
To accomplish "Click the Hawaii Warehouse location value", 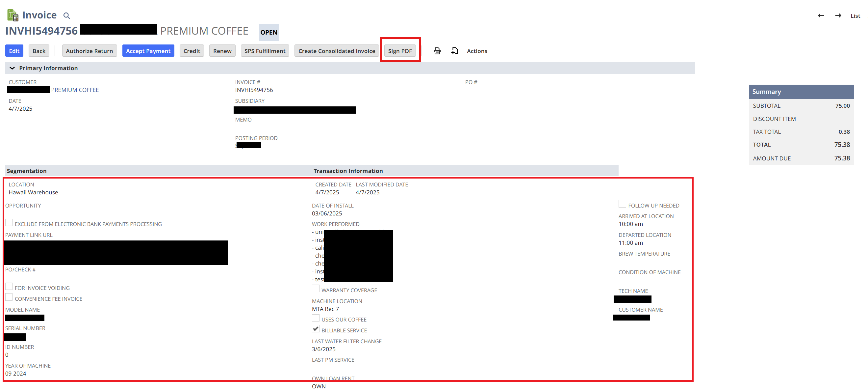I will tap(33, 192).
